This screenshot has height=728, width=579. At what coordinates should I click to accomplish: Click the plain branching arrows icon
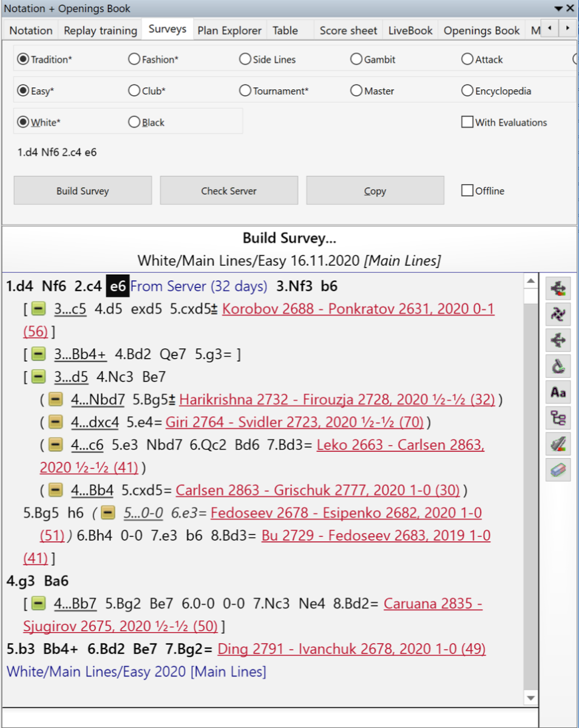558,340
